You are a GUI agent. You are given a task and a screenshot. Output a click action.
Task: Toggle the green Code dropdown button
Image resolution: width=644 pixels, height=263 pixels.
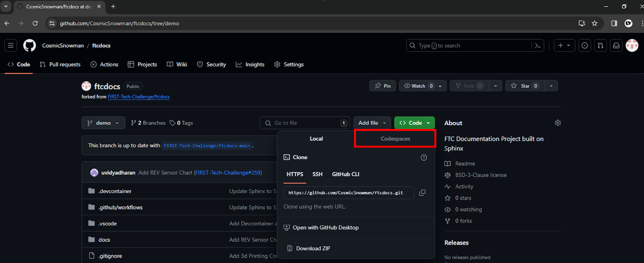[415, 123]
